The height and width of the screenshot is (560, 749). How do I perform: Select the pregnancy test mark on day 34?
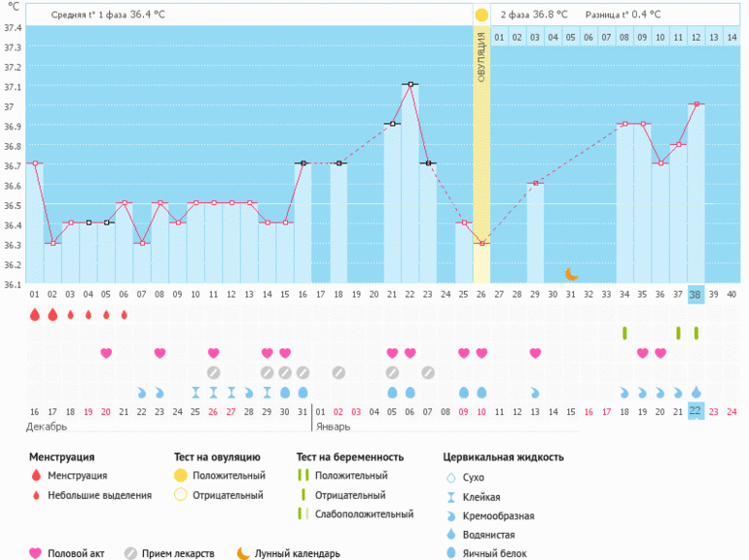coord(624,333)
